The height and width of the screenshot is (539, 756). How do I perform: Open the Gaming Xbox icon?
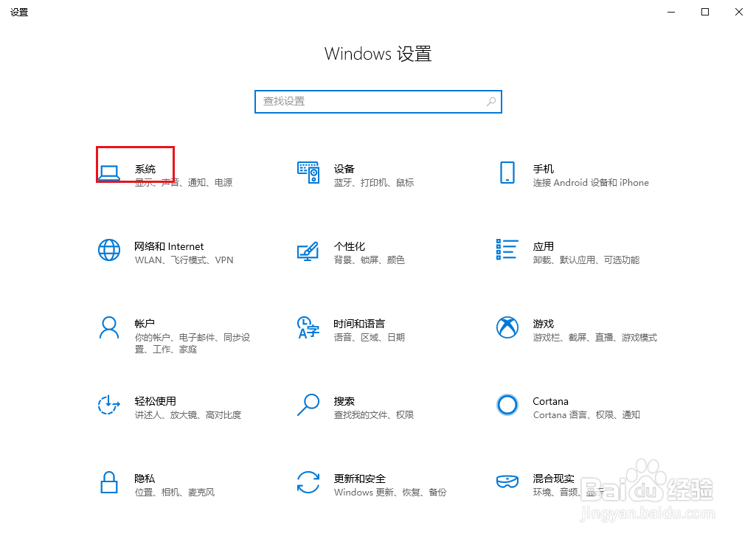[507, 327]
